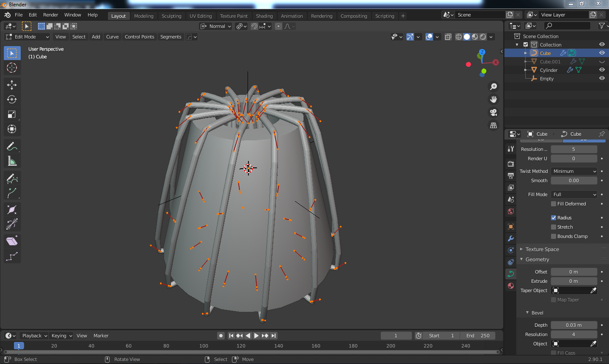This screenshot has height=364, width=609.
Task: Open the Control Points menu
Action: click(139, 37)
